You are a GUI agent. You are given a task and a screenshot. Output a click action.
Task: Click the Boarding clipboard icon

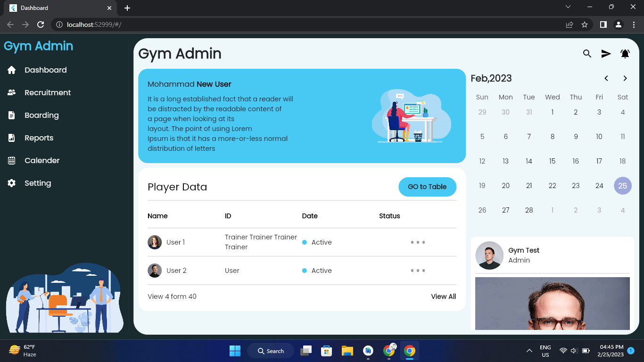point(11,115)
